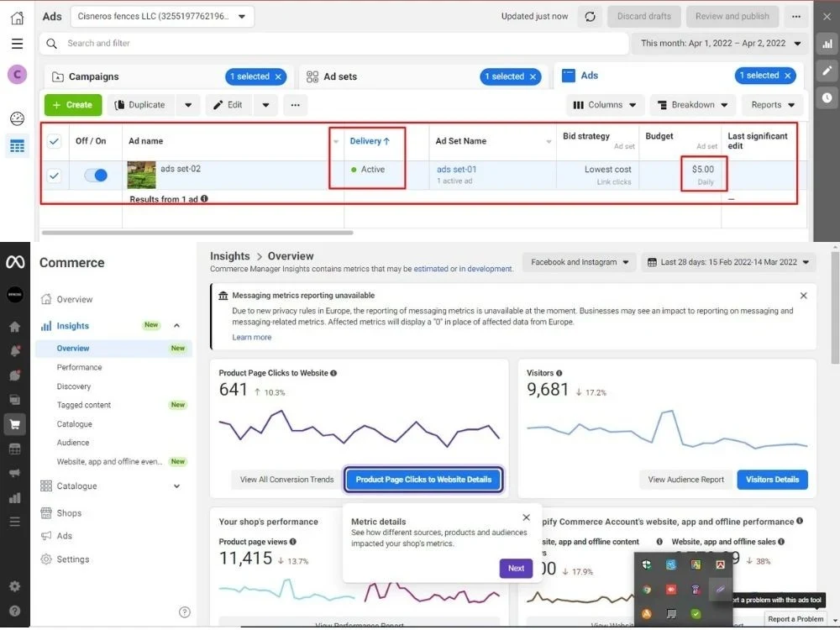Click the Visitors Details button
This screenshot has height=630, width=840.
[773, 480]
